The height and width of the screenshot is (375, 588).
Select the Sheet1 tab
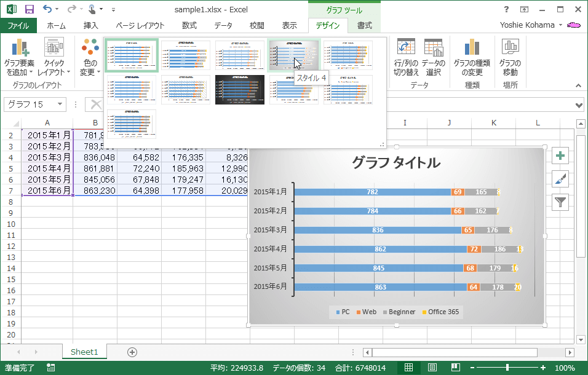coord(84,352)
